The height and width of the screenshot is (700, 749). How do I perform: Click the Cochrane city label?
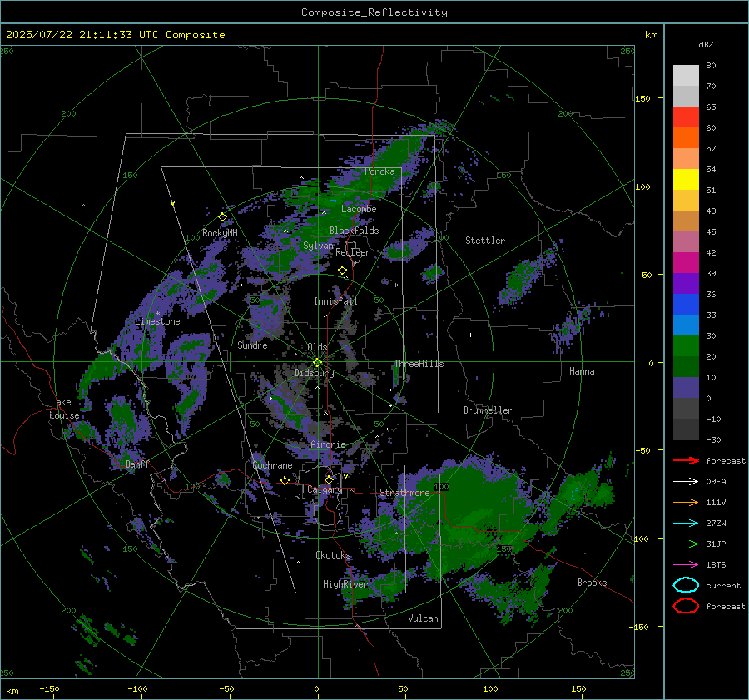pyautogui.click(x=272, y=465)
